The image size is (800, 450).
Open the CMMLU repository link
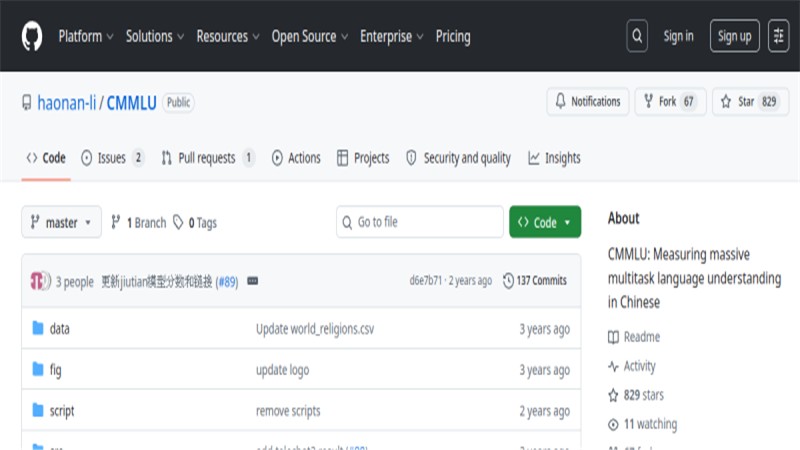click(131, 103)
